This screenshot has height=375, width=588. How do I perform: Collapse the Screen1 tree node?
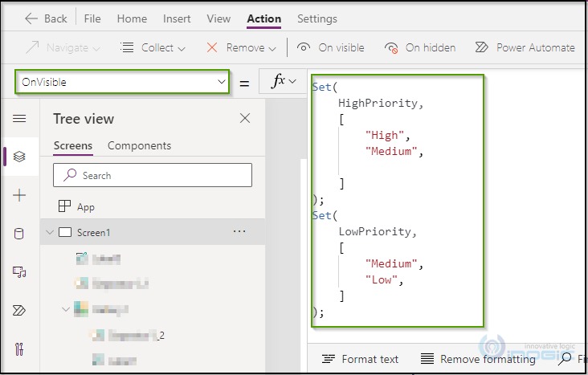point(50,232)
